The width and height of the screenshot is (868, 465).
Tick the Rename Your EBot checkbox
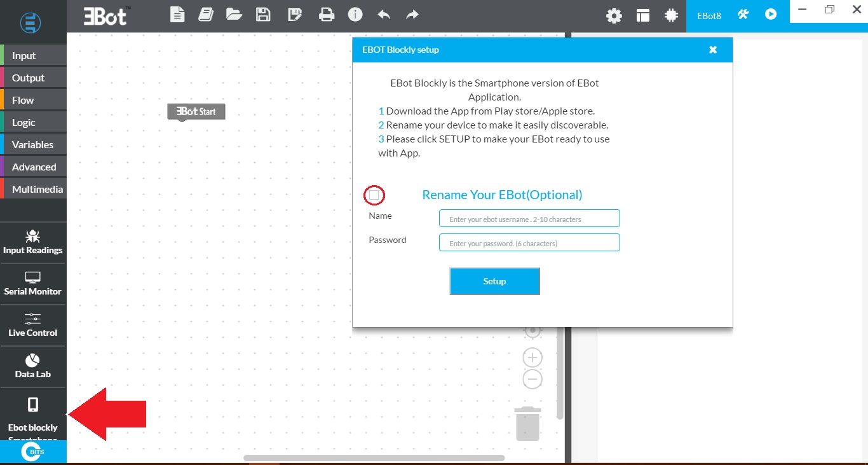(x=374, y=195)
